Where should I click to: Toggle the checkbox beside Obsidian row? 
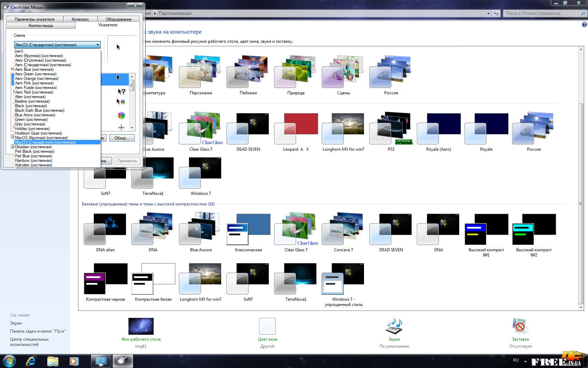[13, 147]
